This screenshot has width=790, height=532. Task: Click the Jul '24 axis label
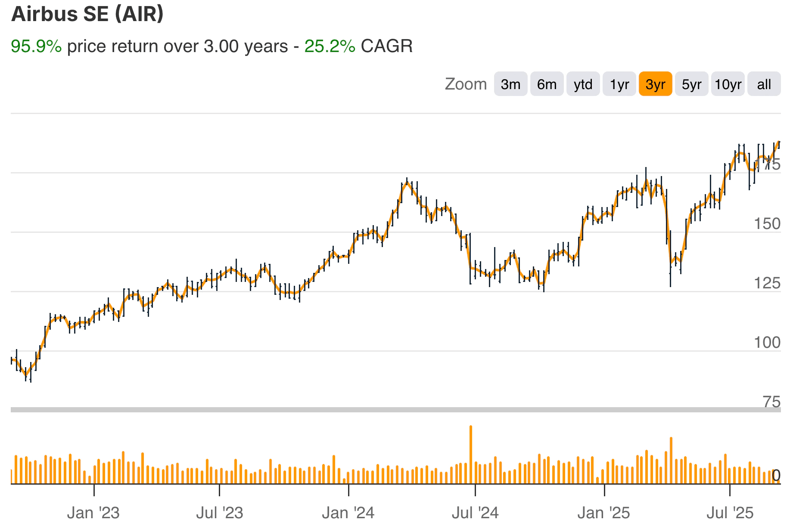[475, 513]
